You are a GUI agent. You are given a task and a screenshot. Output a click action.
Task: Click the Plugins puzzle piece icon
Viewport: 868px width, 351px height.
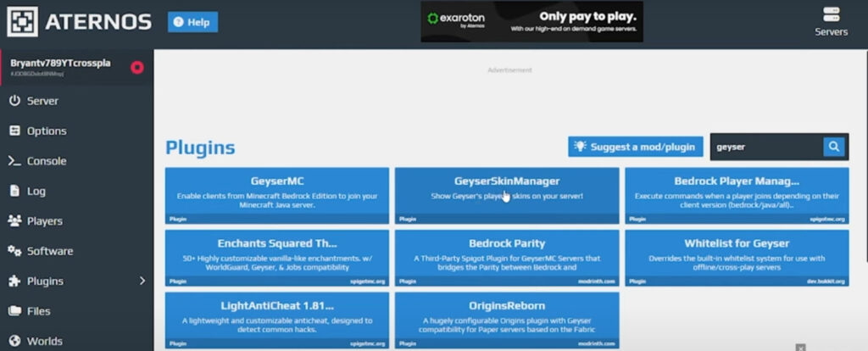pyautogui.click(x=15, y=281)
